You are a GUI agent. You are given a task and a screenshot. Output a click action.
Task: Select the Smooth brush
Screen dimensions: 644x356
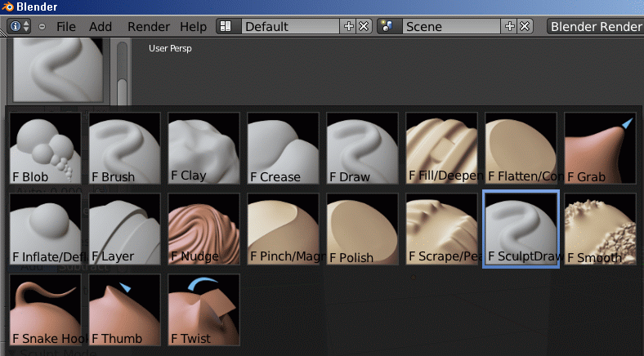600,229
